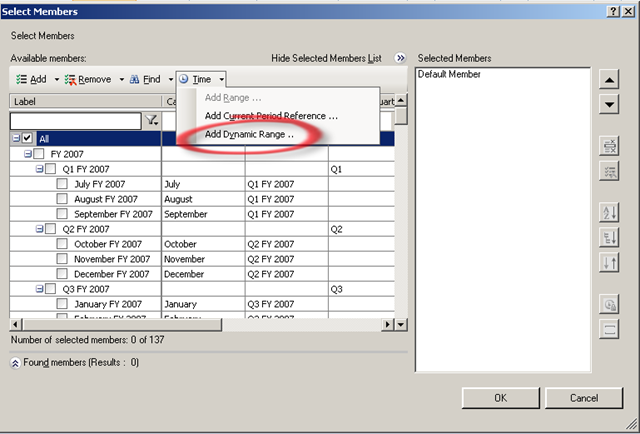This screenshot has height=434, width=640.
Task: Close the Select Members dialog
Action: click(x=629, y=11)
